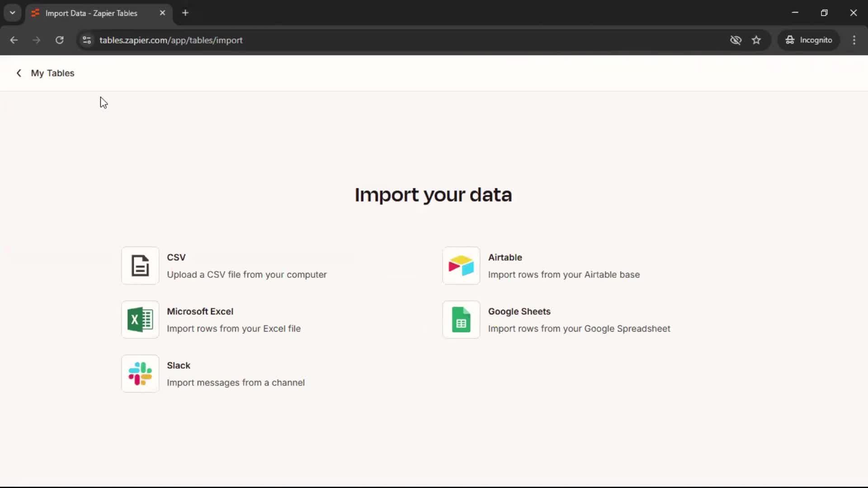The image size is (868, 488).
Task: Click the address bar URL
Action: (171, 40)
